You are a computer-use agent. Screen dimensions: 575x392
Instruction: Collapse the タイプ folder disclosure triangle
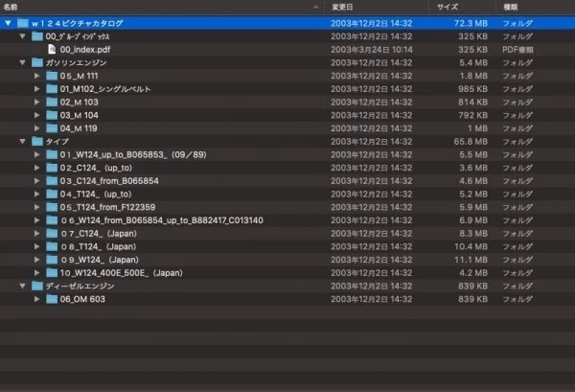coord(22,141)
